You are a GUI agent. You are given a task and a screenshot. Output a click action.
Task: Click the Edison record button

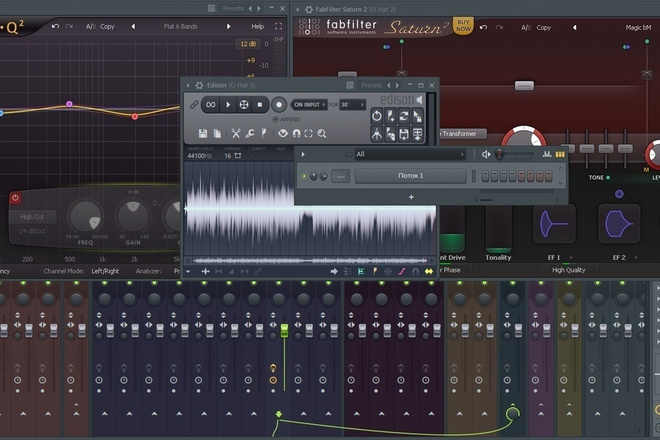click(279, 104)
